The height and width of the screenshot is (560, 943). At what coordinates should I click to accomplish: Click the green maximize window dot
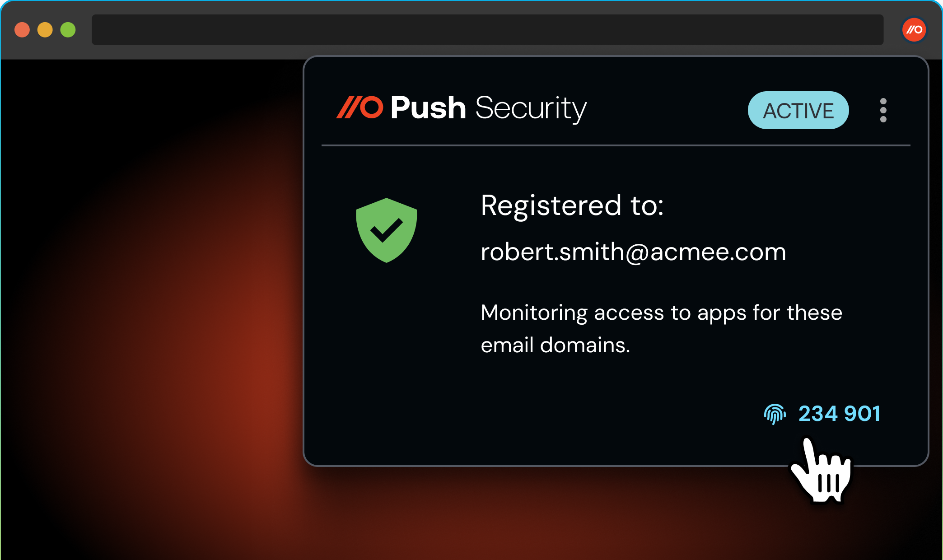coord(68,30)
